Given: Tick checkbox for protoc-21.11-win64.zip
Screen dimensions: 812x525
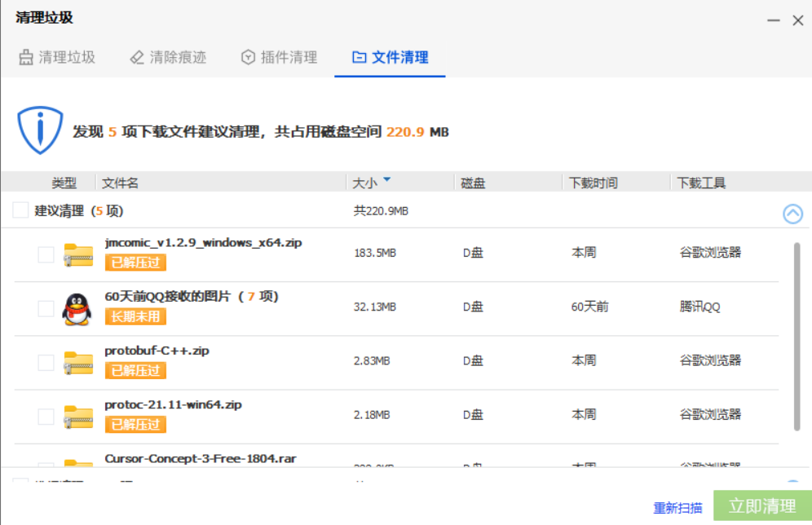Looking at the screenshot, I should [46, 417].
